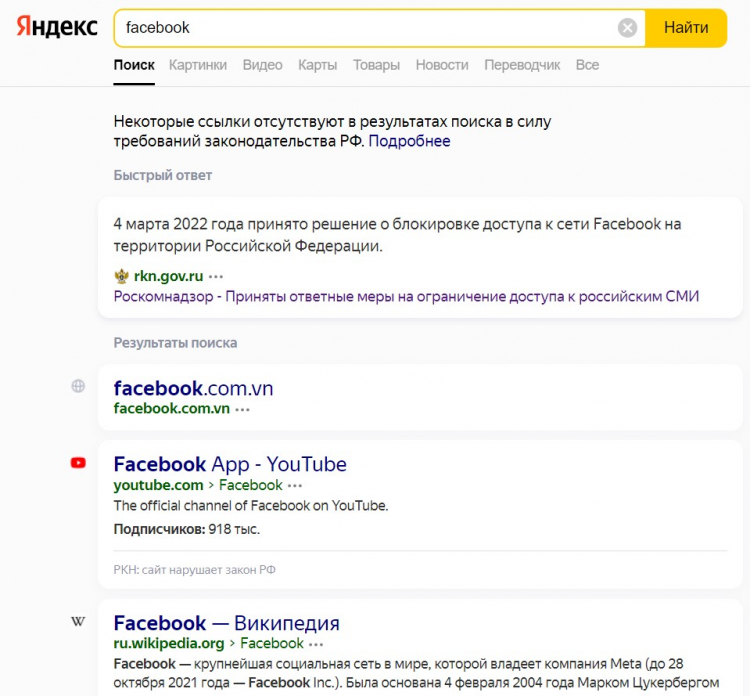Click the green facebook.com.vn URL
750x696 pixels.
click(x=172, y=409)
